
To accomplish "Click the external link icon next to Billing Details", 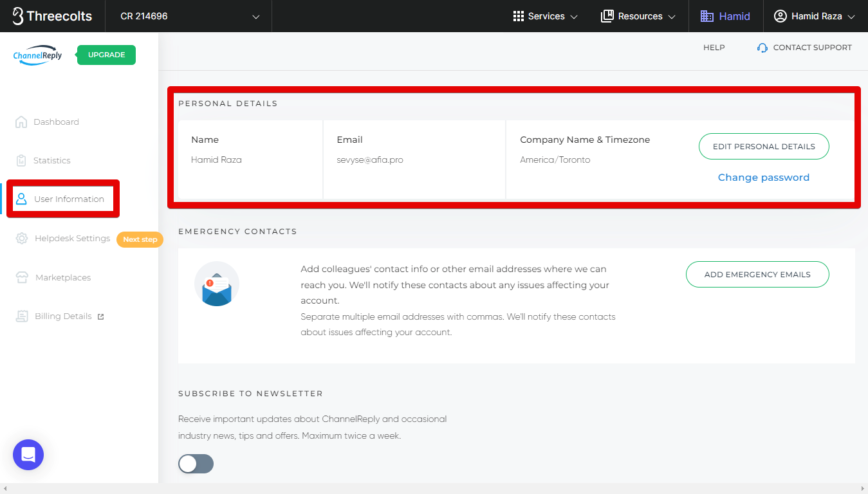I will click(100, 316).
